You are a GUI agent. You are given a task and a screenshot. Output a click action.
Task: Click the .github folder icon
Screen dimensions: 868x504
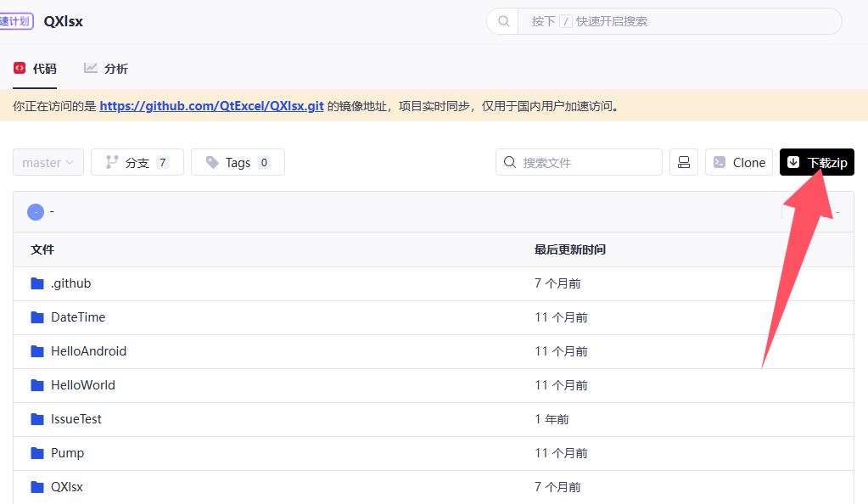pos(37,283)
